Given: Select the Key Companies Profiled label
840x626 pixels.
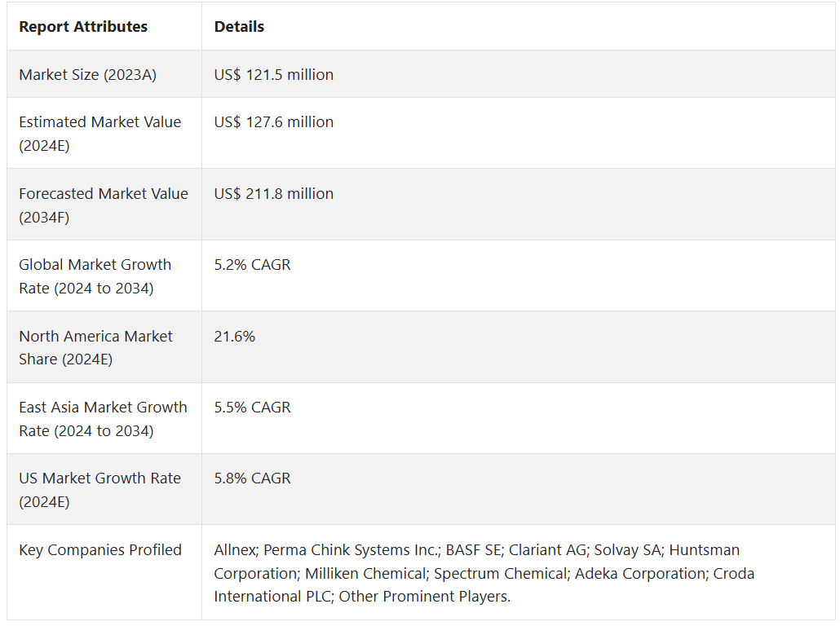Looking at the screenshot, I should tap(99, 549).
